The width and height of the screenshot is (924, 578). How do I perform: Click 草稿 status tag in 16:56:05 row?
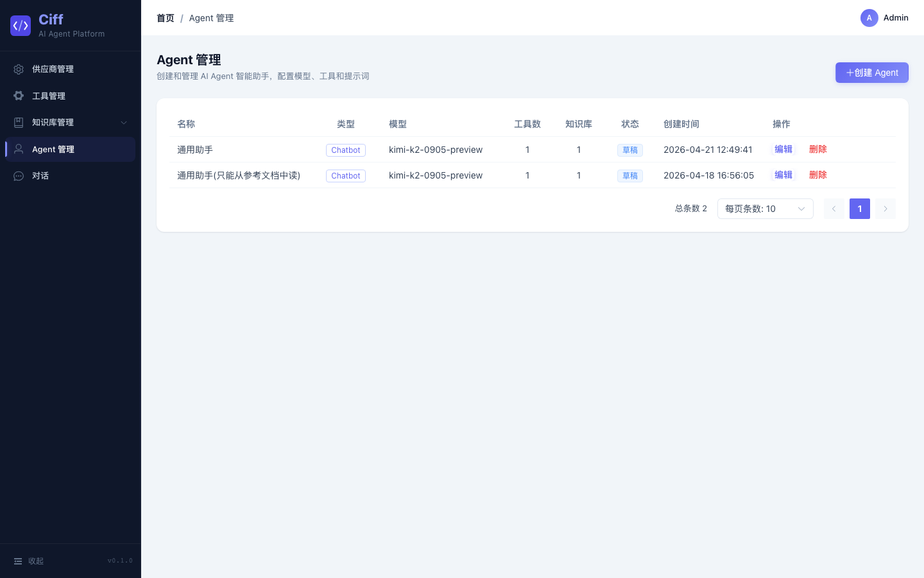(x=630, y=176)
